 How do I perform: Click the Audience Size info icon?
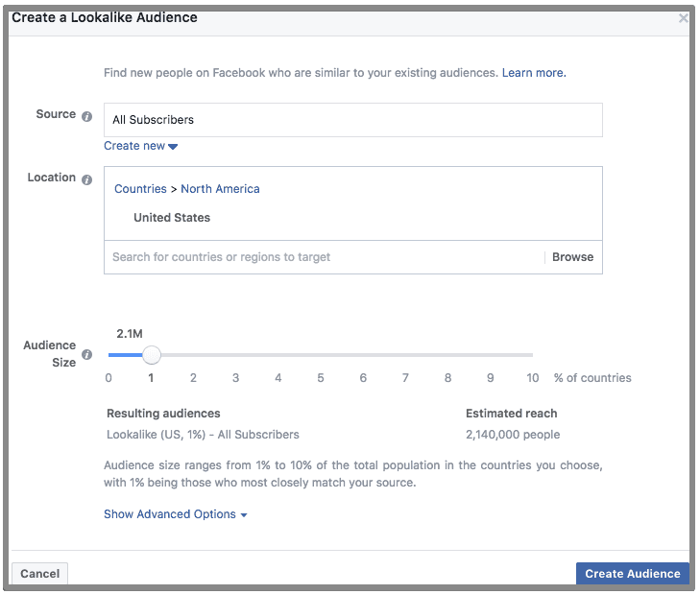pyautogui.click(x=86, y=354)
